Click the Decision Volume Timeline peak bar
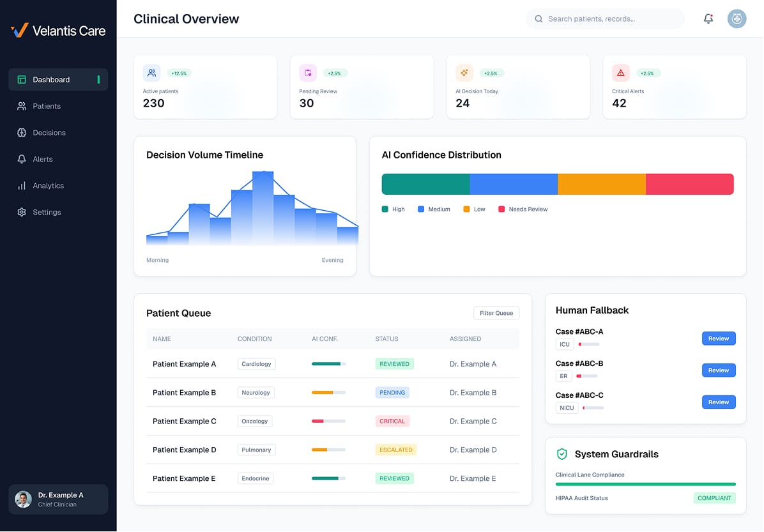Viewport: 764px width, 532px height. [x=263, y=208]
